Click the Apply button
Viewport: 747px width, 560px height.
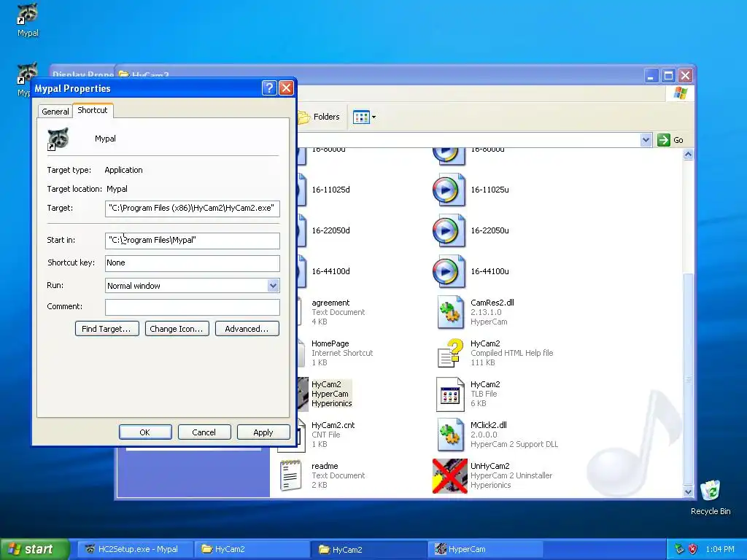[263, 432]
